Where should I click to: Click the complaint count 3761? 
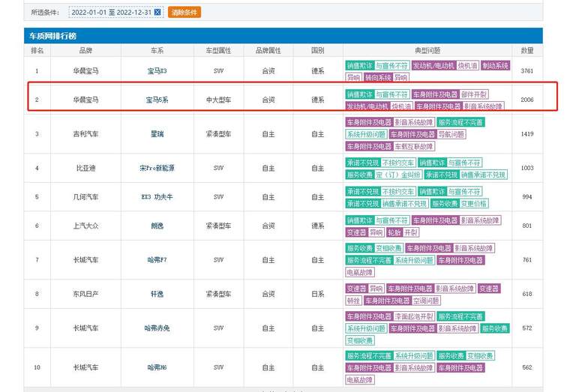tap(527, 71)
